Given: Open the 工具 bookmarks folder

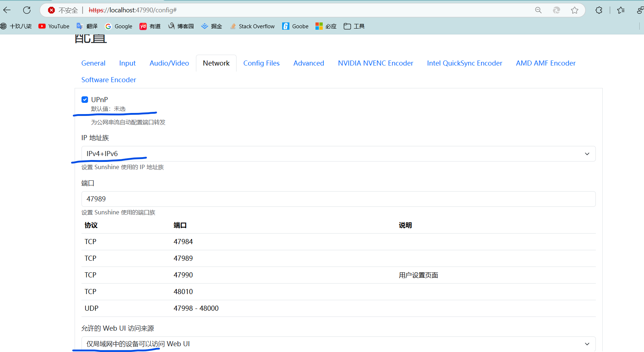Looking at the screenshot, I should [354, 26].
